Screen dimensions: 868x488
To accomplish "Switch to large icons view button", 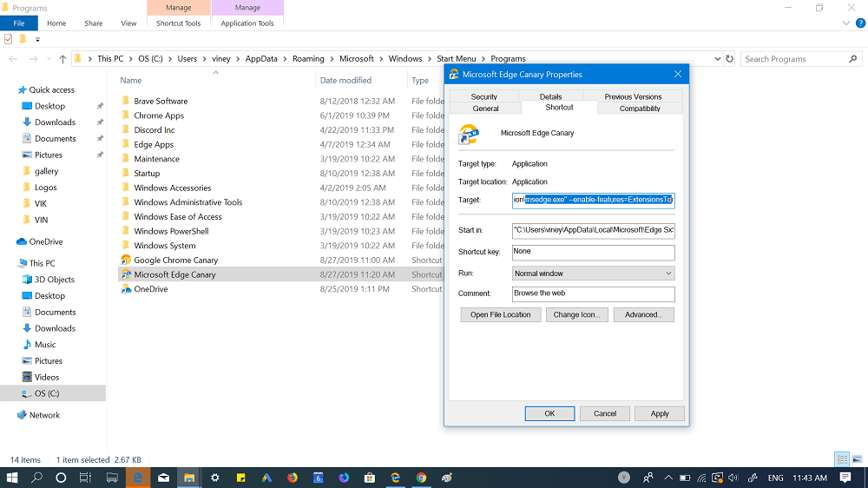I will click(858, 459).
